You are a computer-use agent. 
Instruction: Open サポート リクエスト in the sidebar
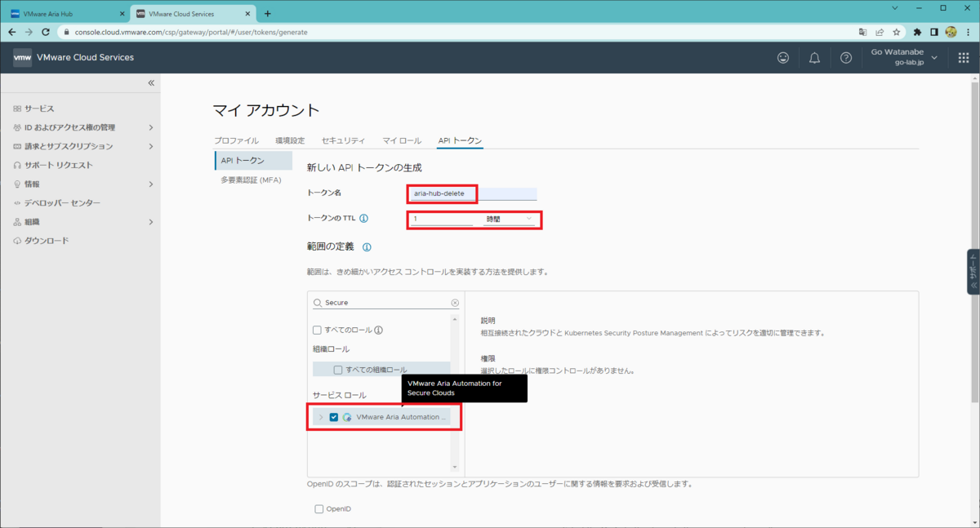[58, 165]
